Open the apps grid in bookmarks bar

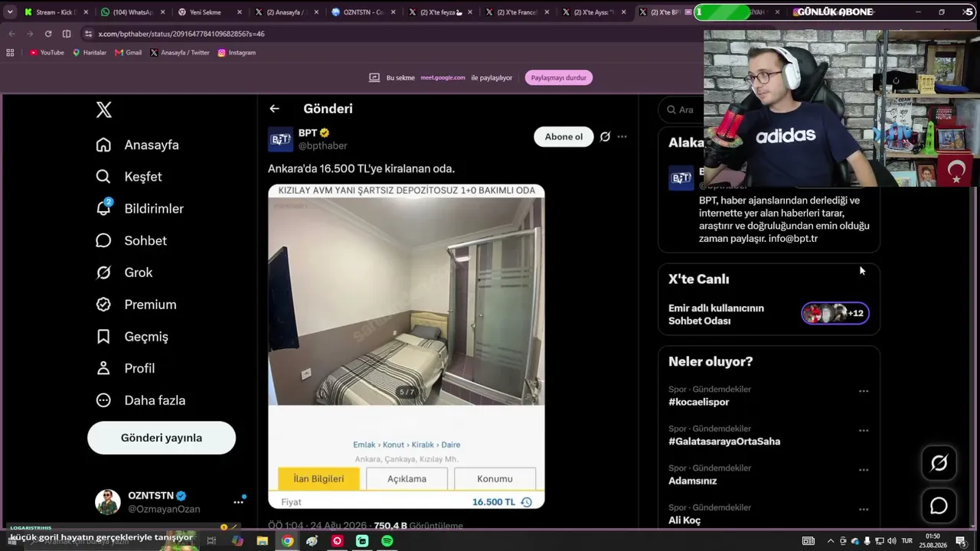10,53
